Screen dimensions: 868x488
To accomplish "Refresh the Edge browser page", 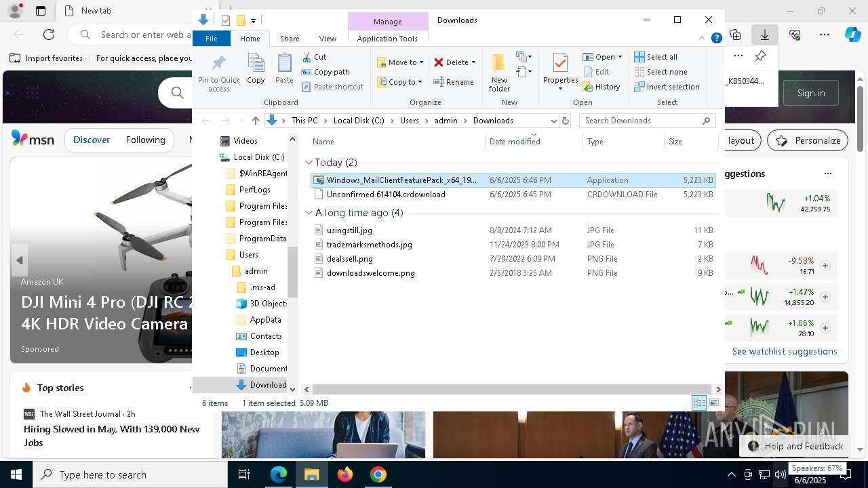I will click(49, 35).
